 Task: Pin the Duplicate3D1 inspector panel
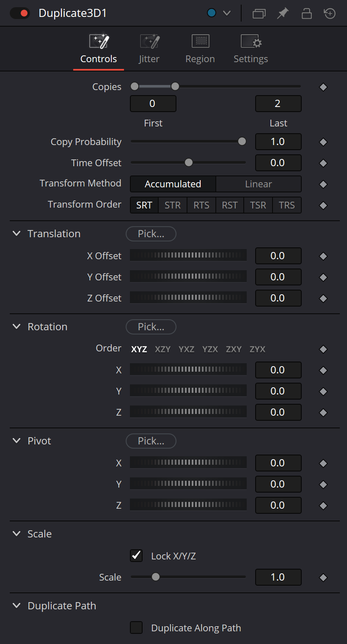click(x=282, y=14)
